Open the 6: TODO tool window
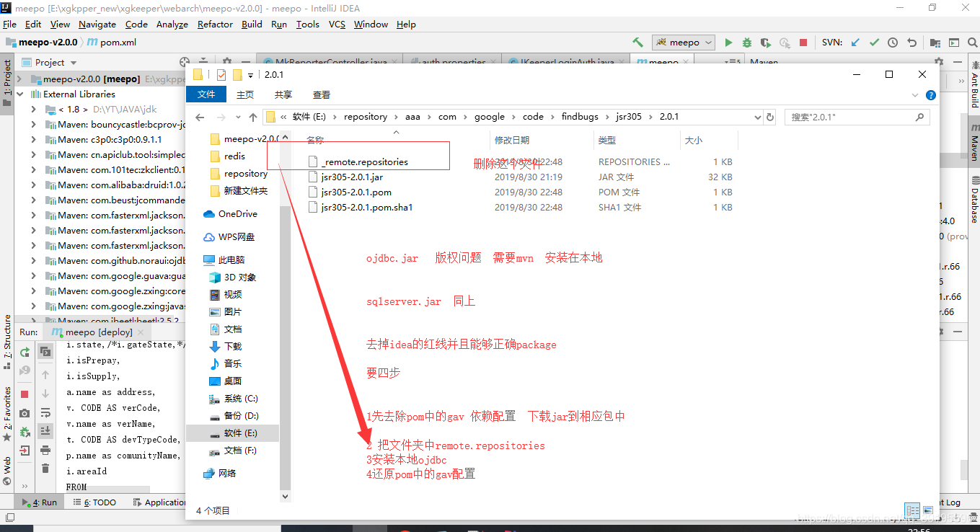 coord(94,502)
